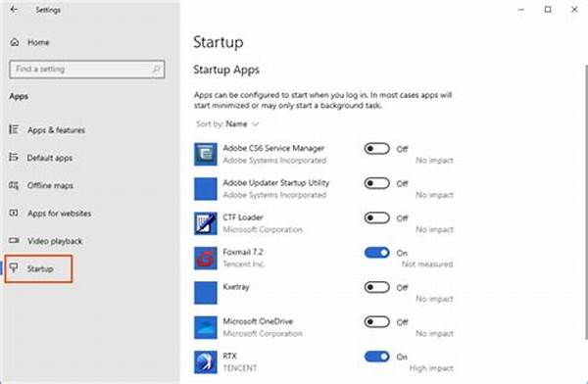
Task: Click the Startup Apps heading
Action: point(226,70)
